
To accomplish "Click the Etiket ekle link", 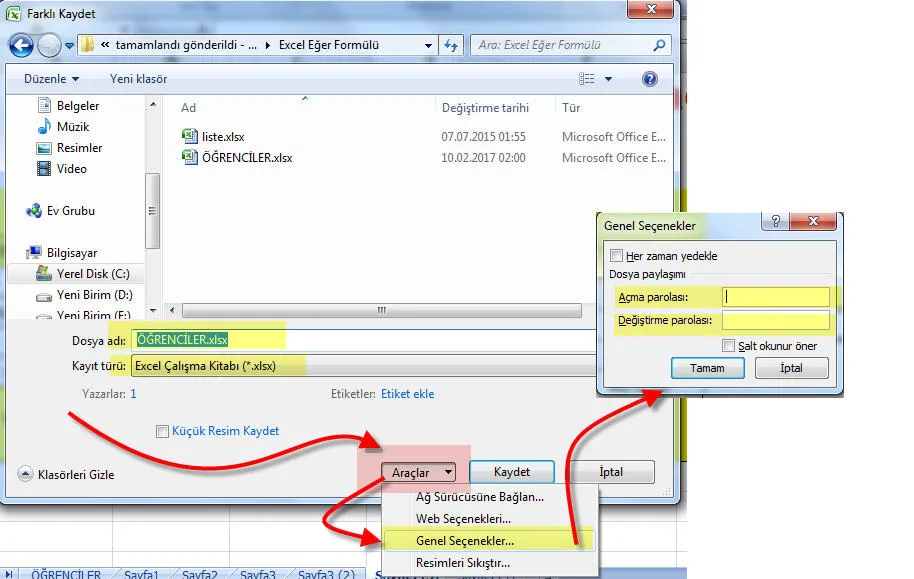I will tap(407, 394).
